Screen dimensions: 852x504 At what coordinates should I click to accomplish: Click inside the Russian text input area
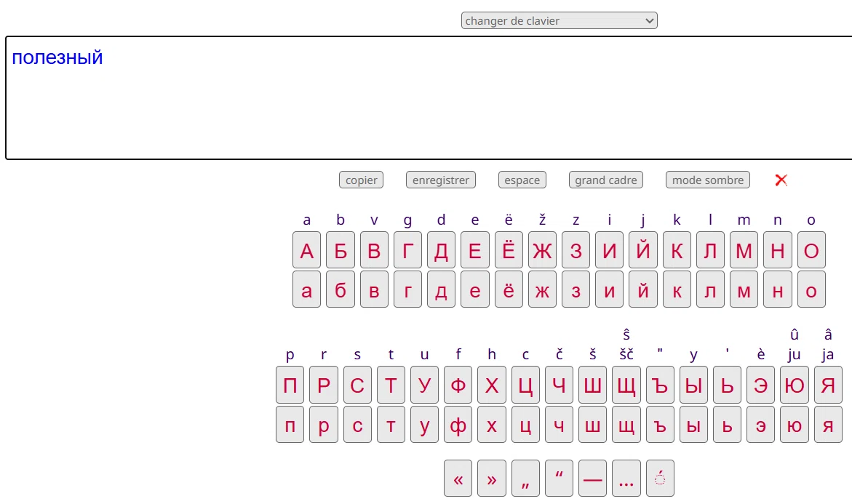pyautogui.click(x=429, y=97)
